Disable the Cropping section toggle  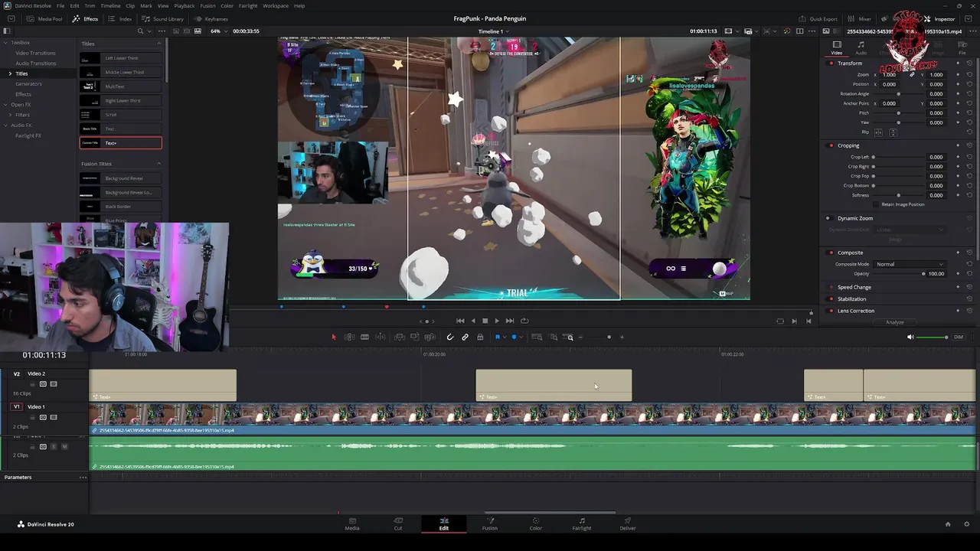(831, 145)
